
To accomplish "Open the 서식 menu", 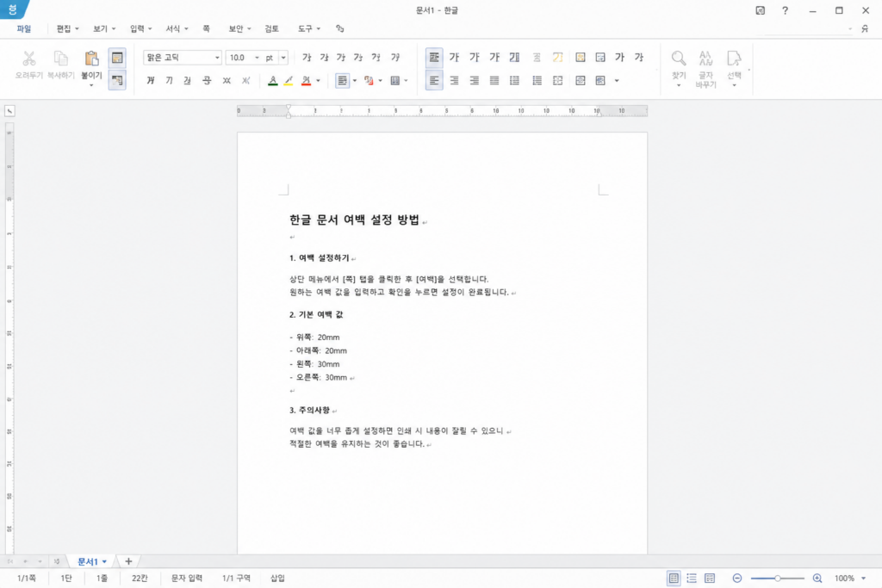I will [177, 28].
